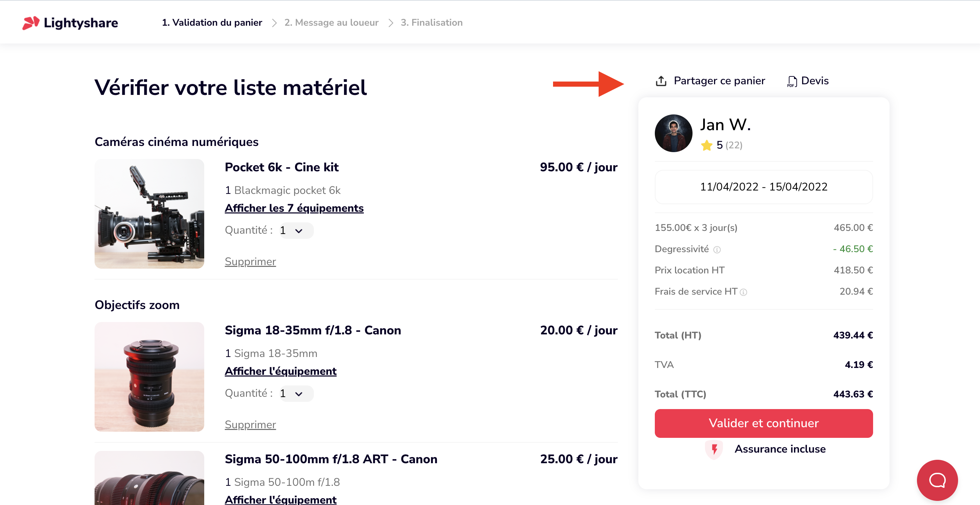Image resolution: width=980 pixels, height=505 pixels.
Task: Click the share icon beside Partager ce panier
Action: (x=661, y=81)
